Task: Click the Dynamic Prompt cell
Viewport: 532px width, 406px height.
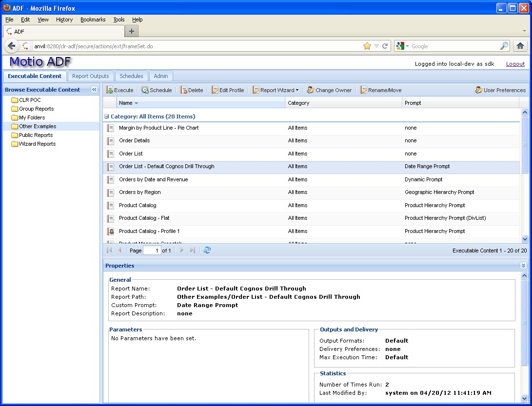Action: click(423, 179)
